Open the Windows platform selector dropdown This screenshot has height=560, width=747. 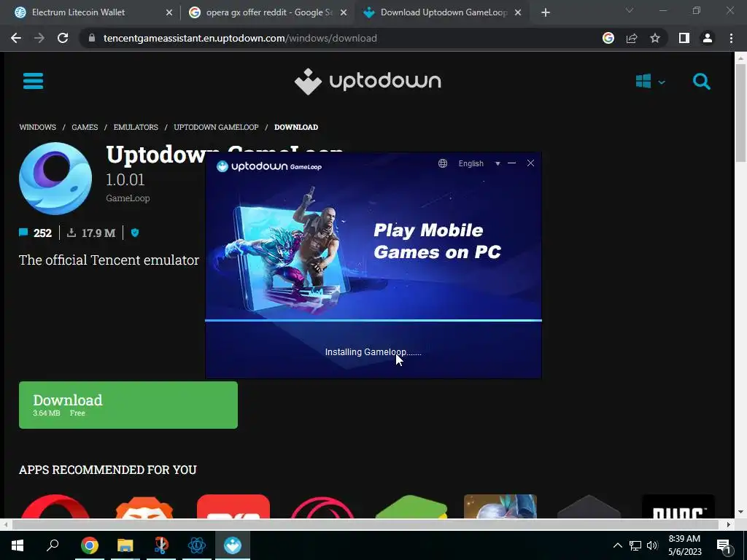[x=650, y=82]
